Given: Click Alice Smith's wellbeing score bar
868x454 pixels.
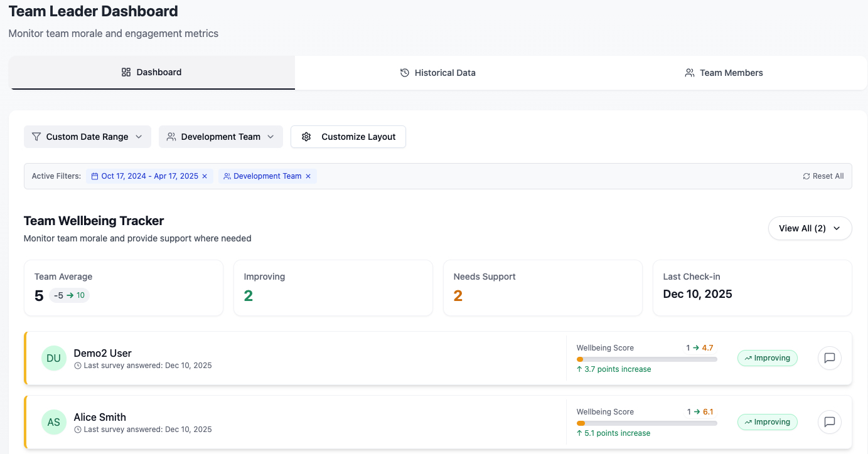Looking at the screenshot, I should point(646,423).
